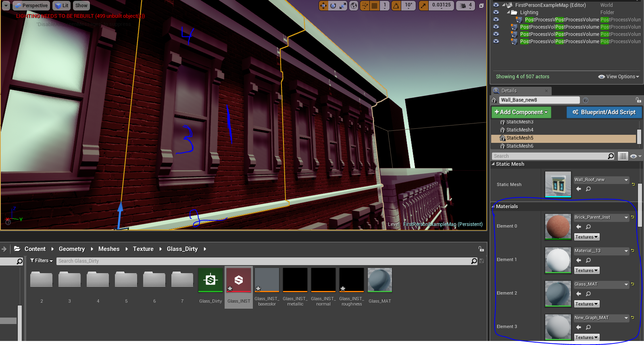Screen dimensions: 644x345
Task: Toggle grid snapping in viewport
Action: point(375,6)
